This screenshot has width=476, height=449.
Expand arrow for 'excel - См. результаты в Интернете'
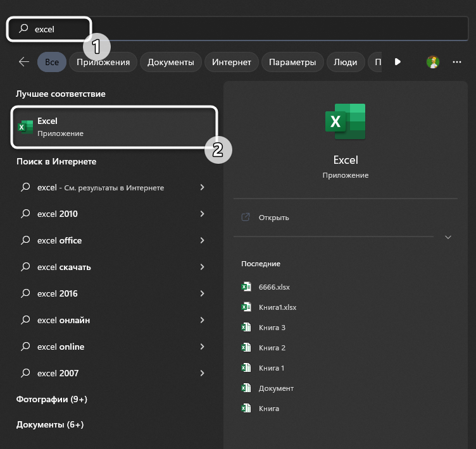pos(202,187)
